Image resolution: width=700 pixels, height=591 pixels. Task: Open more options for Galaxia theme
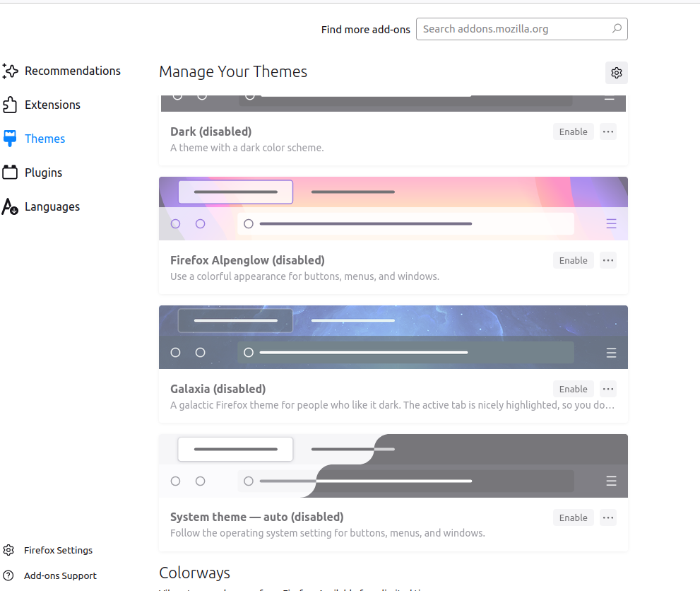pos(608,389)
